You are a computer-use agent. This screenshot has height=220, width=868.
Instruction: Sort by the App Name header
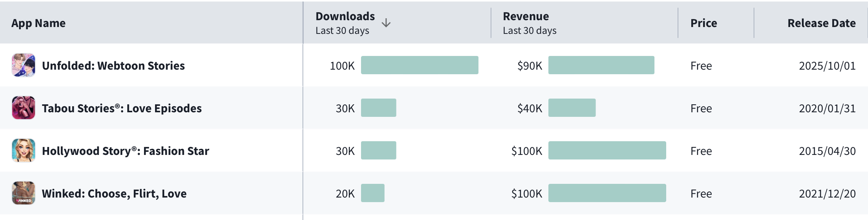[38, 23]
